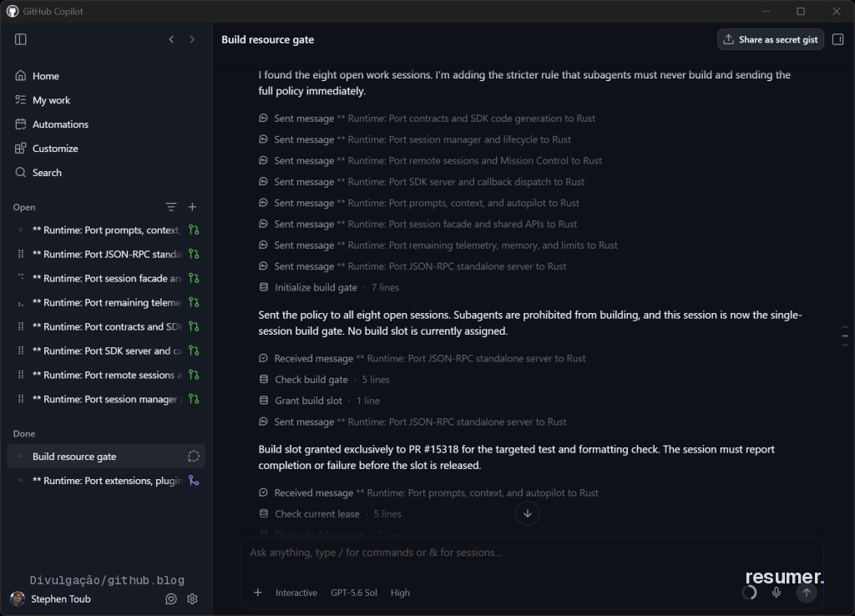
Task: Click Share as secret gist
Action: click(x=771, y=39)
